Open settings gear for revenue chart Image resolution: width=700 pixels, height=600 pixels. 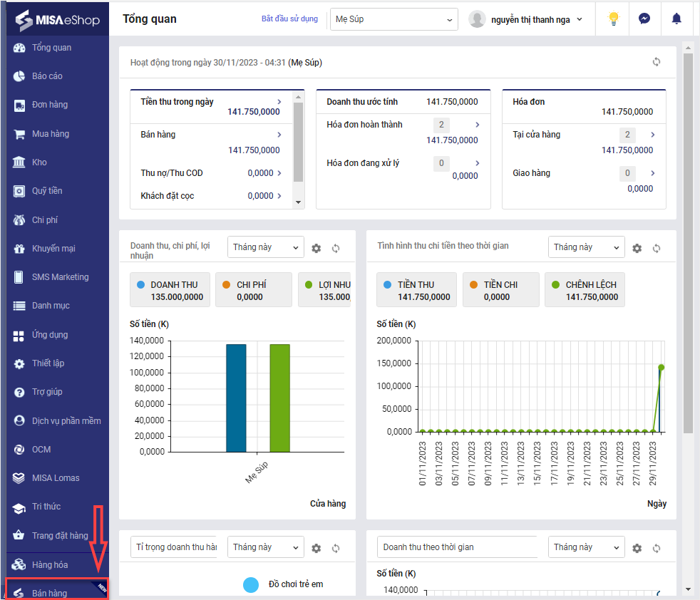(x=316, y=248)
